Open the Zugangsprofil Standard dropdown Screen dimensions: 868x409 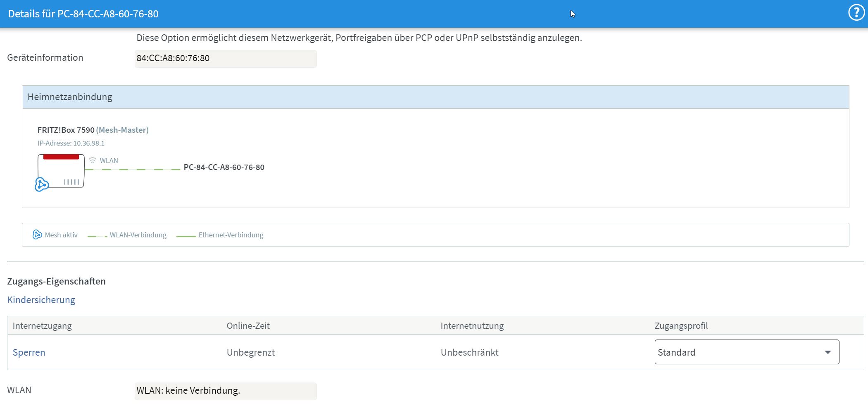point(740,352)
